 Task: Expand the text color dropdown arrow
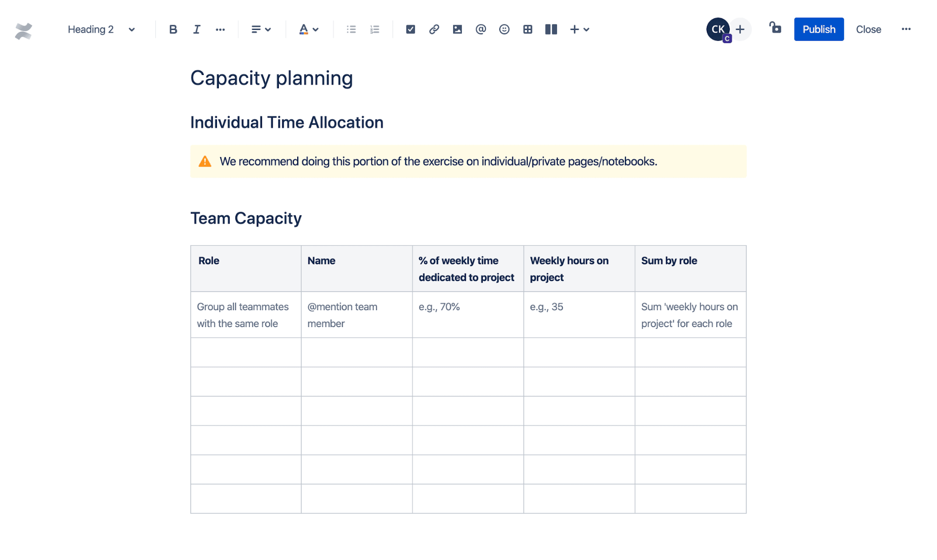315,30
